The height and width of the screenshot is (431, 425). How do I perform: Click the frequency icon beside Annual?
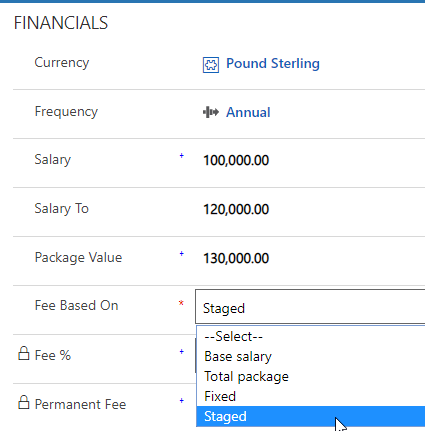pos(211,112)
